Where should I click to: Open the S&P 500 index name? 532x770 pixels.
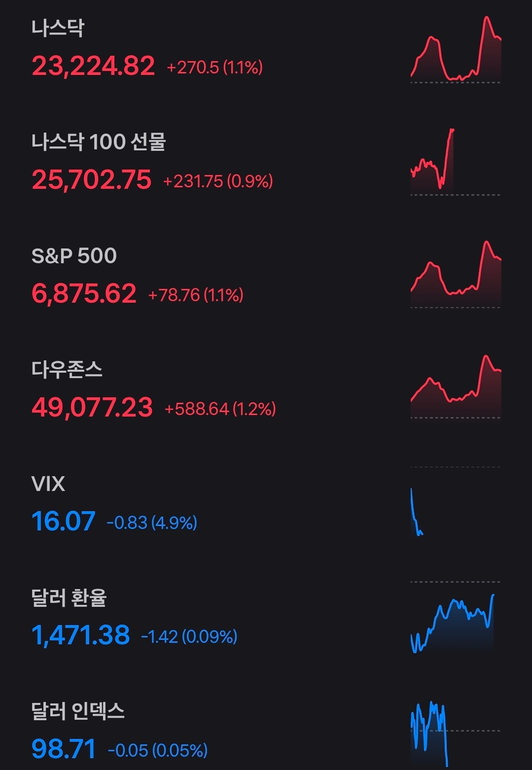[74, 256]
